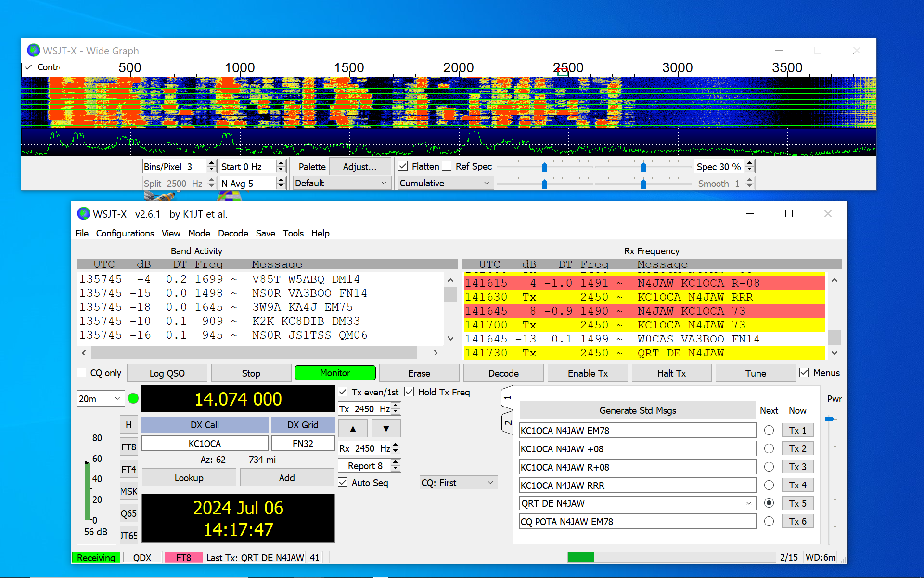Open the Configurations menu

tap(125, 233)
